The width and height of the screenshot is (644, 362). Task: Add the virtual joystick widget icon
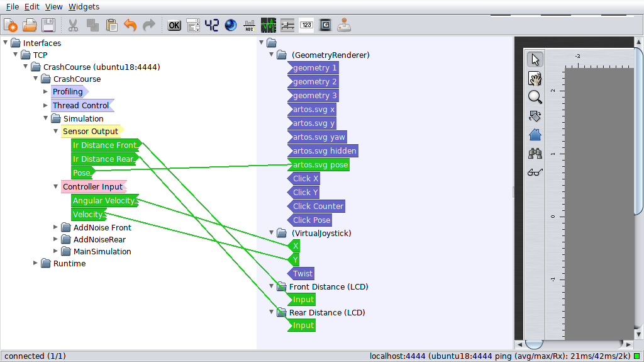[x=344, y=26]
